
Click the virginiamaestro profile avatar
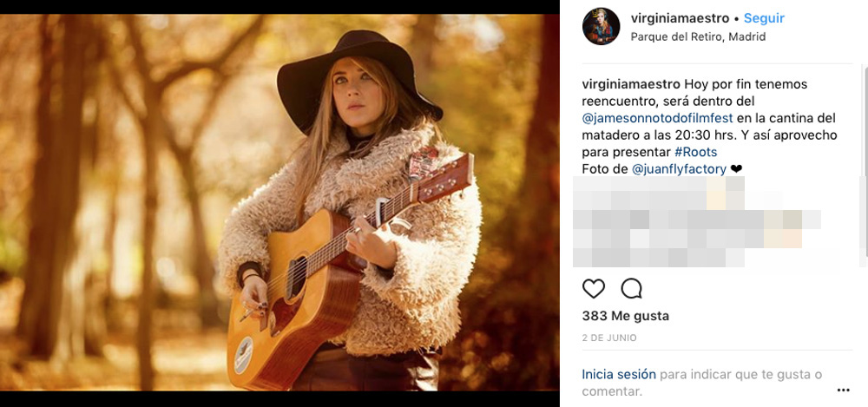601,26
